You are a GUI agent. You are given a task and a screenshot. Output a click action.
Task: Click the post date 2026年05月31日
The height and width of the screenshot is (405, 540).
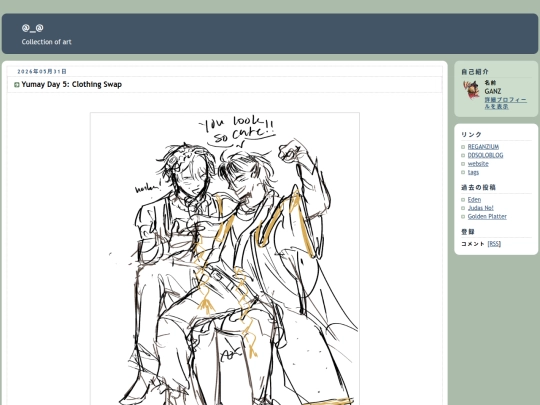(42, 72)
